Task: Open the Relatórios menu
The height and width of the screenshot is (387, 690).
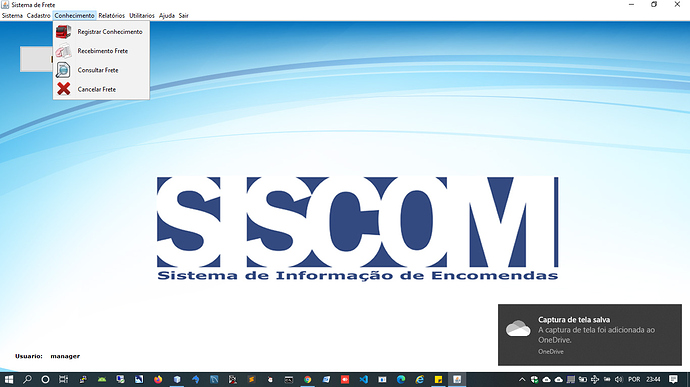Action: tap(111, 15)
